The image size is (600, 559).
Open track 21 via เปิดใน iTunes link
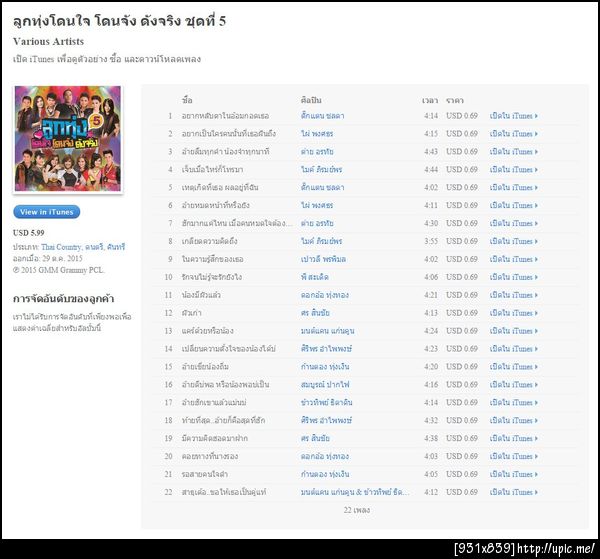pos(514,474)
